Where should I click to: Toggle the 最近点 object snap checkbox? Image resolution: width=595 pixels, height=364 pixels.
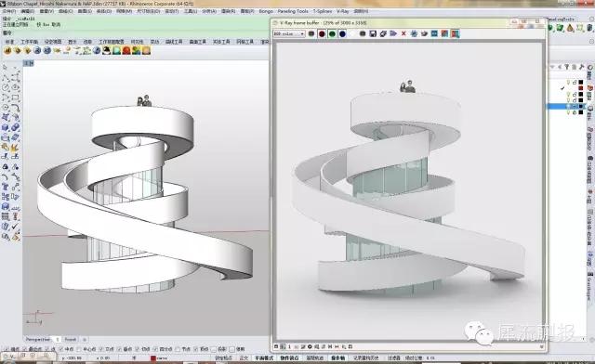25,349
